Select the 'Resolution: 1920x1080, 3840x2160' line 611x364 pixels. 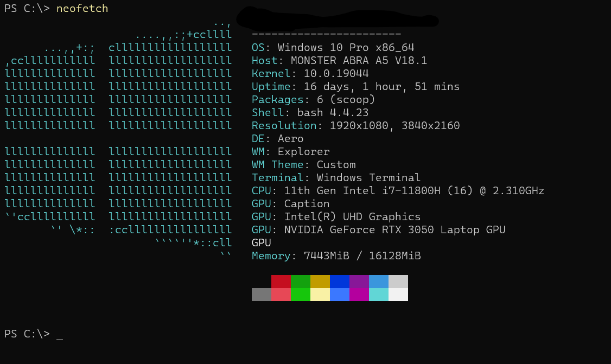pyautogui.click(x=356, y=125)
